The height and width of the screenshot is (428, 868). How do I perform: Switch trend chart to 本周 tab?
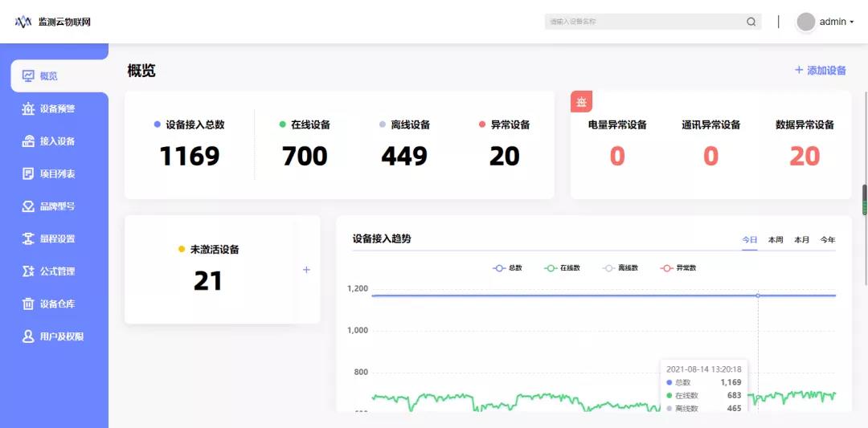pyautogui.click(x=776, y=240)
